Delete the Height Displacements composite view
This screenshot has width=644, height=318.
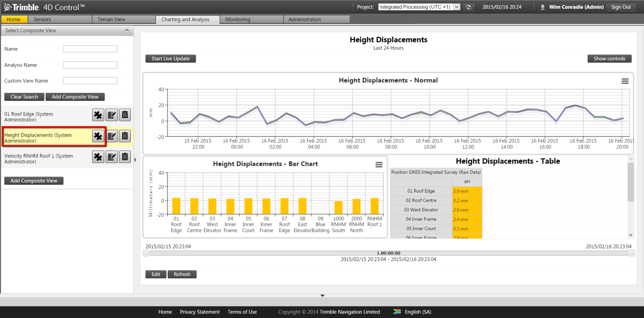click(125, 136)
